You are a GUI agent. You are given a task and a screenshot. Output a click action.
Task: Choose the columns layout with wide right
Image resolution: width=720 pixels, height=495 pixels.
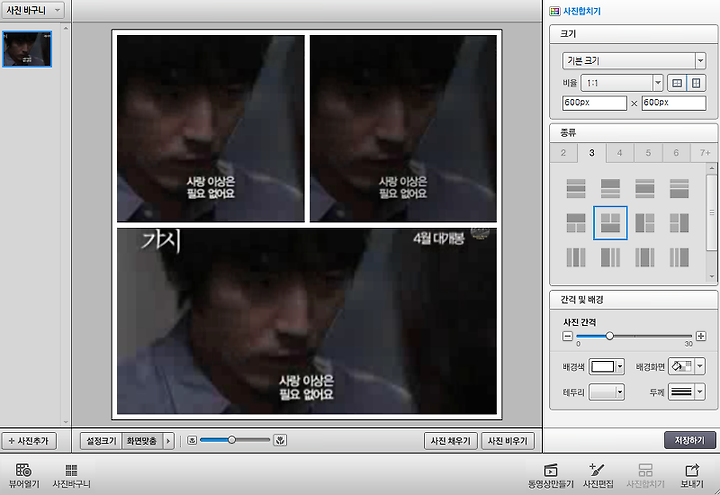click(679, 257)
